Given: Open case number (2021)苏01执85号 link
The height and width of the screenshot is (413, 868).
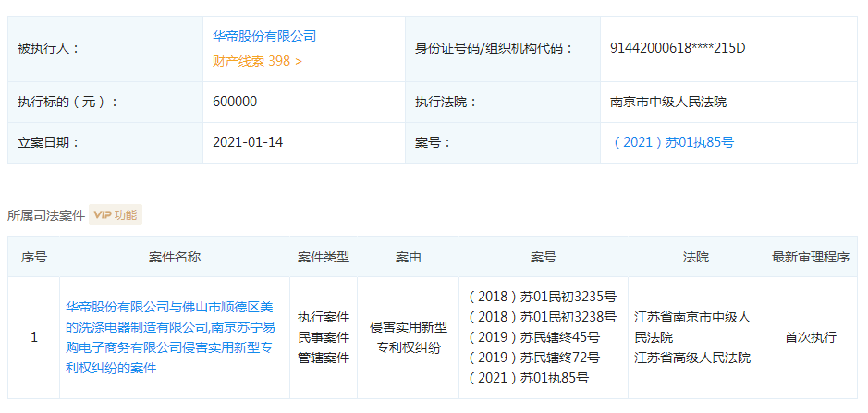Looking at the screenshot, I should (x=673, y=142).
